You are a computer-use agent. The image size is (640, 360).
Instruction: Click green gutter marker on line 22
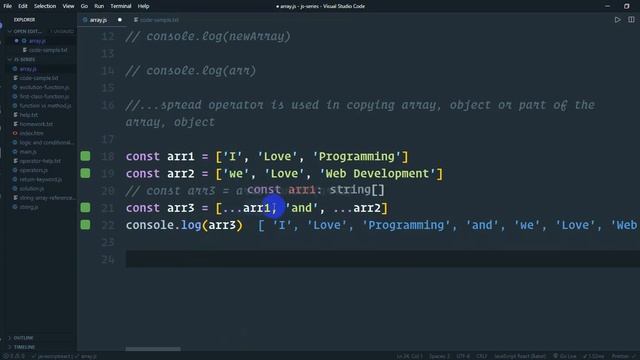(85, 224)
